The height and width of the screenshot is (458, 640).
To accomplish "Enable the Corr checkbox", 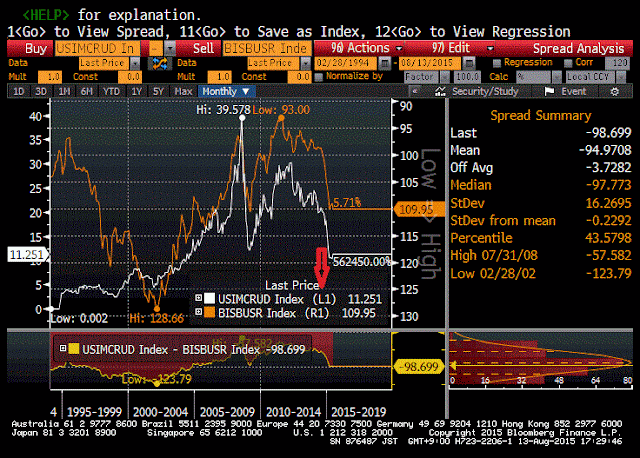I will [x=568, y=63].
